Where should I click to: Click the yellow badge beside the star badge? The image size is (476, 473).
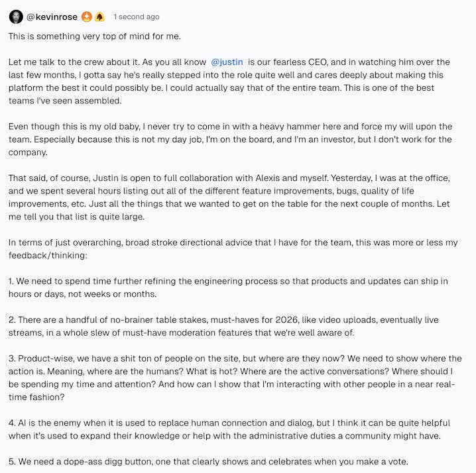(x=99, y=17)
